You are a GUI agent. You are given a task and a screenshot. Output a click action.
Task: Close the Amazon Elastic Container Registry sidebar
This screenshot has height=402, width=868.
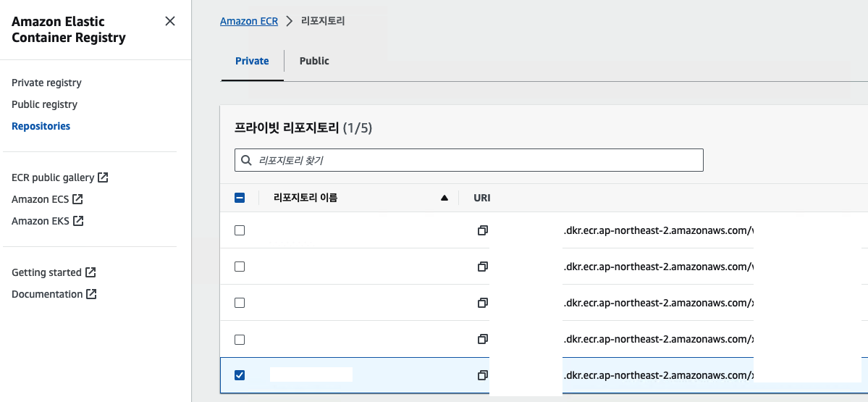coord(171,22)
